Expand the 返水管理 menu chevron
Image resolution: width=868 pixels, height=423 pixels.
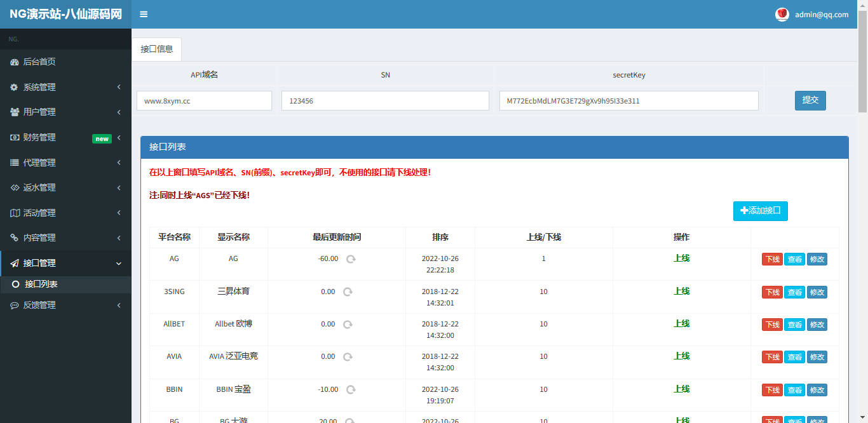[119, 187]
